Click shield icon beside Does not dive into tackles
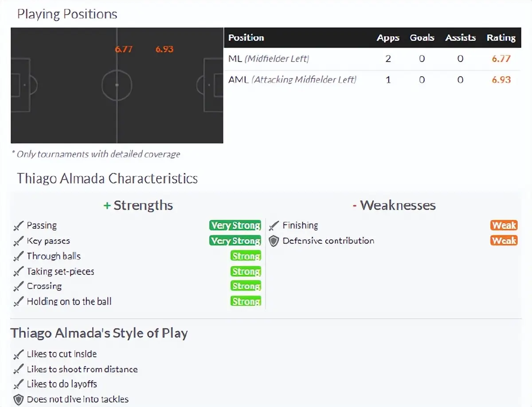The width and height of the screenshot is (532, 407). [18, 399]
